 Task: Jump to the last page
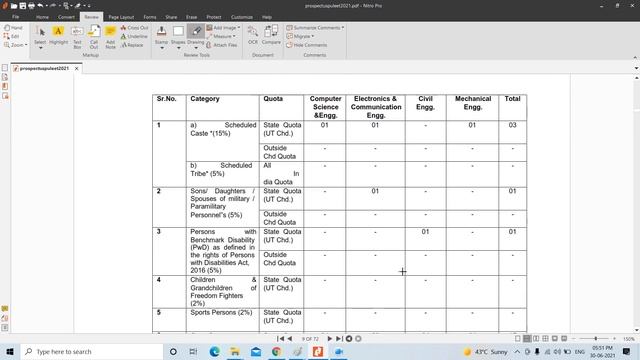(x=339, y=339)
